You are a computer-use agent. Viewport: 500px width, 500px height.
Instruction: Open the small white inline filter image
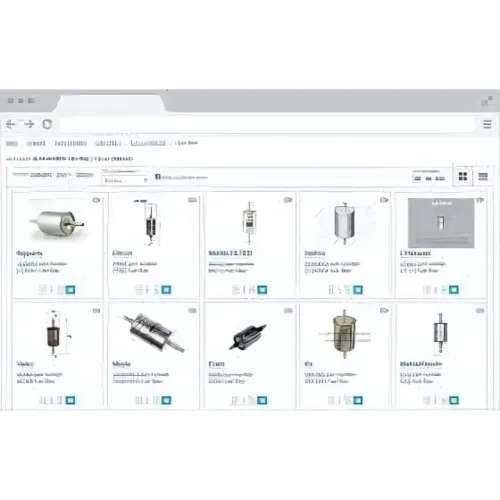pos(249,222)
